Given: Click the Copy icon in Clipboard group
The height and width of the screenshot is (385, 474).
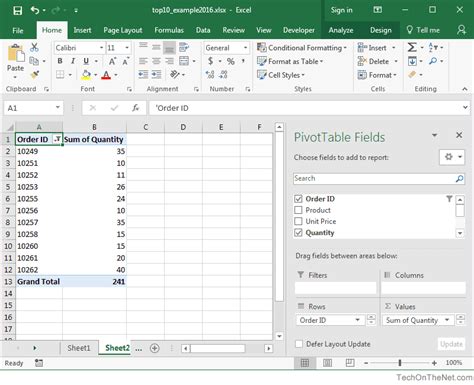Looking at the screenshot, I should point(34,61).
